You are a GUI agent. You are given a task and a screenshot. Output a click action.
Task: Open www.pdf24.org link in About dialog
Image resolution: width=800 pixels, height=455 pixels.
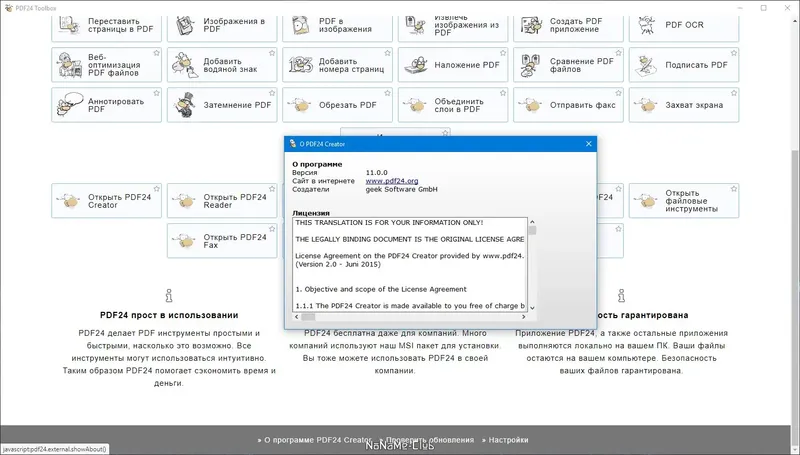tap(392, 181)
